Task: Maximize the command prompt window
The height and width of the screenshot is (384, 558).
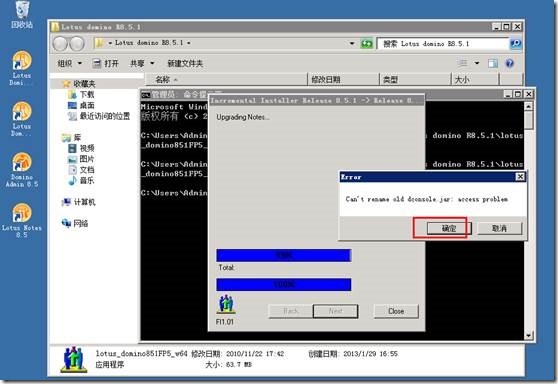Action: pyautogui.click(x=518, y=94)
